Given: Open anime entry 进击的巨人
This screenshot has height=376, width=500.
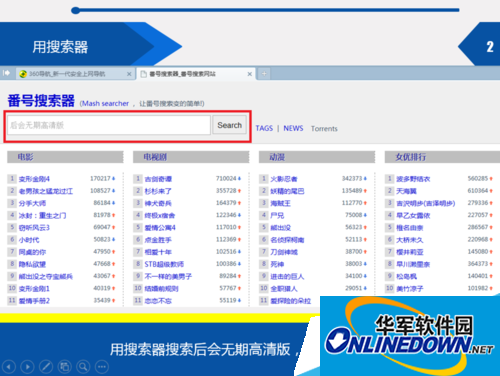Looking at the screenshot, I should [287, 277].
